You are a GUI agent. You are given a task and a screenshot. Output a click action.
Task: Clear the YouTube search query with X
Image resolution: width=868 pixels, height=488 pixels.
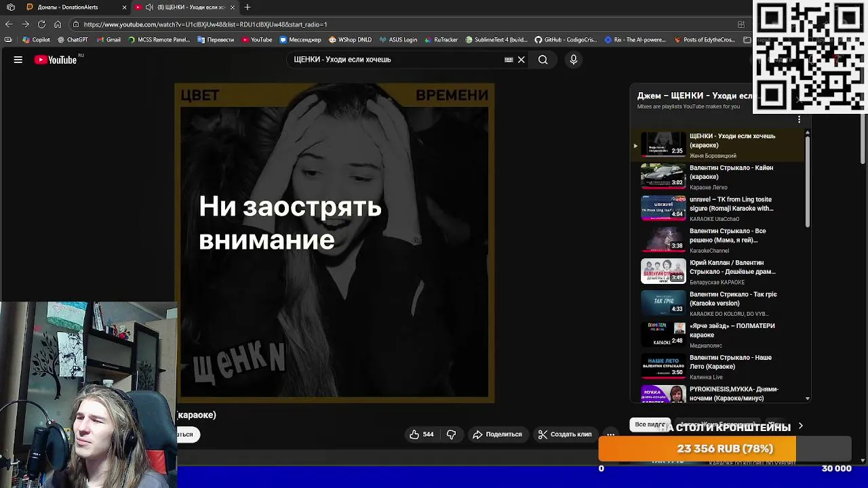(521, 60)
